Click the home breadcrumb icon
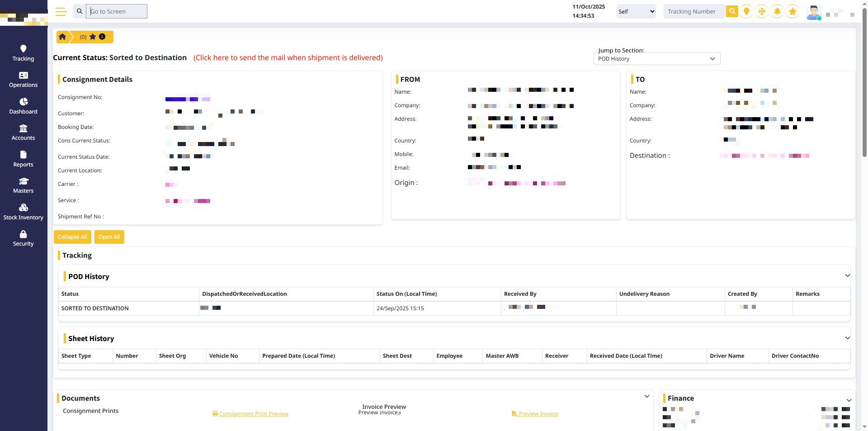Image resolution: width=868 pixels, height=431 pixels. (63, 37)
